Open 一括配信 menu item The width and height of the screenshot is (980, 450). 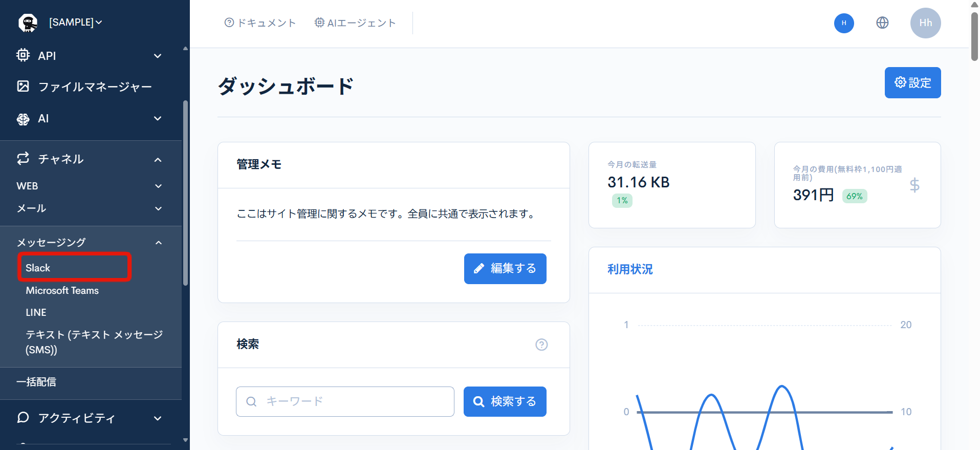coord(36,382)
